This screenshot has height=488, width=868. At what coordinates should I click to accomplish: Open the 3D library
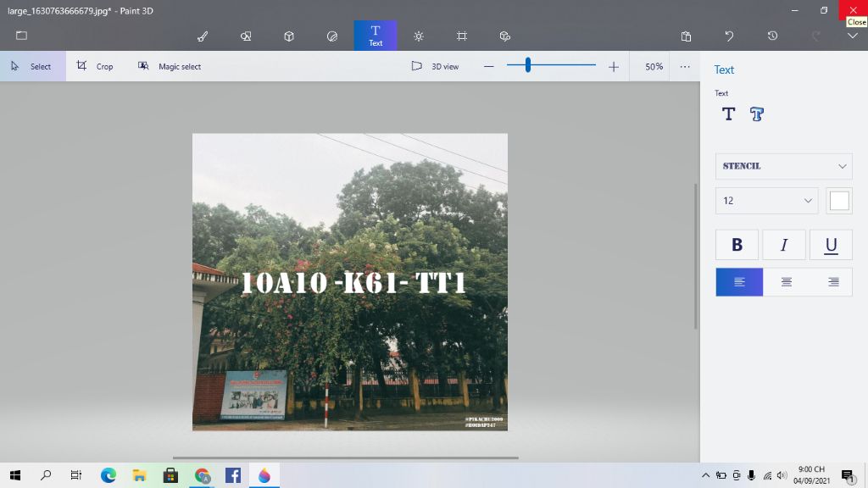504,36
